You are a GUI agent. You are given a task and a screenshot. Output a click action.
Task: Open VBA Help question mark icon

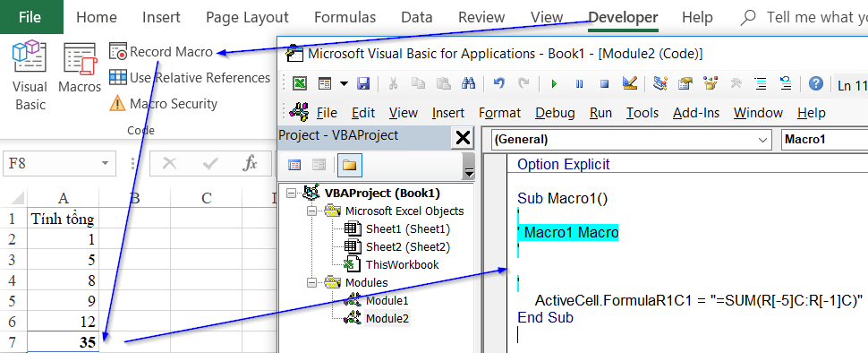click(x=816, y=83)
